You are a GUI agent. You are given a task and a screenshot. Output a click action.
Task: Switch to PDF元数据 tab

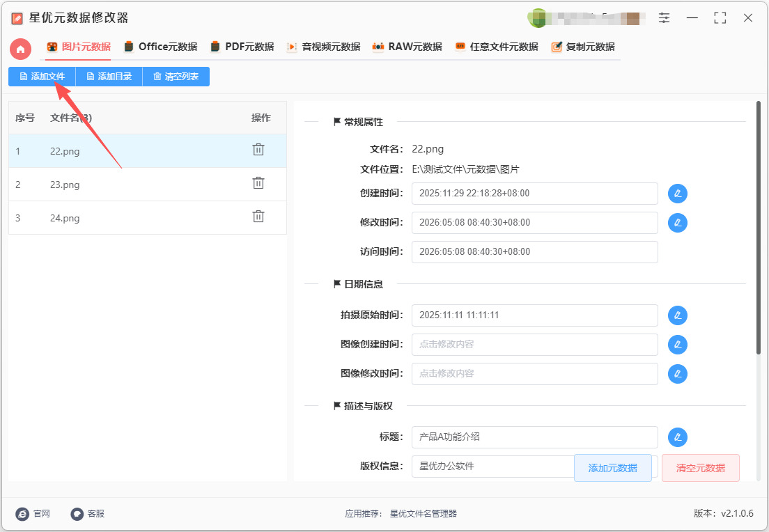(242, 47)
